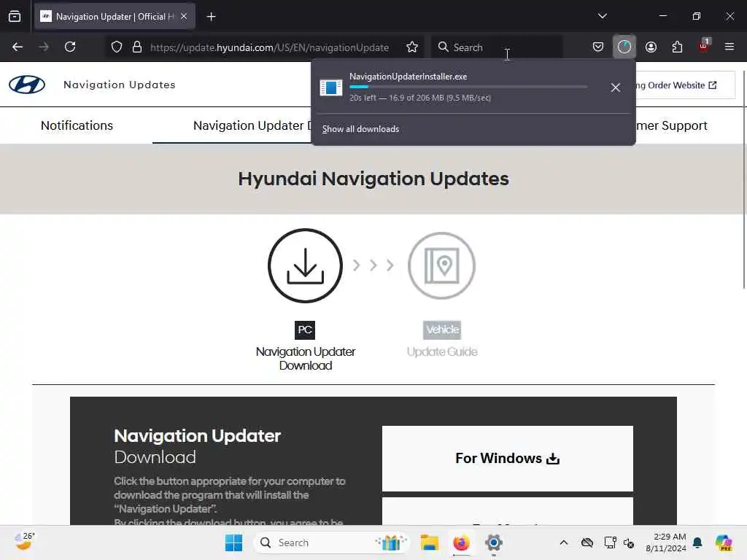Screen dimensions: 747x560
Task: Open the Firefox application menu
Action: pyautogui.click(x=729, y=47)
